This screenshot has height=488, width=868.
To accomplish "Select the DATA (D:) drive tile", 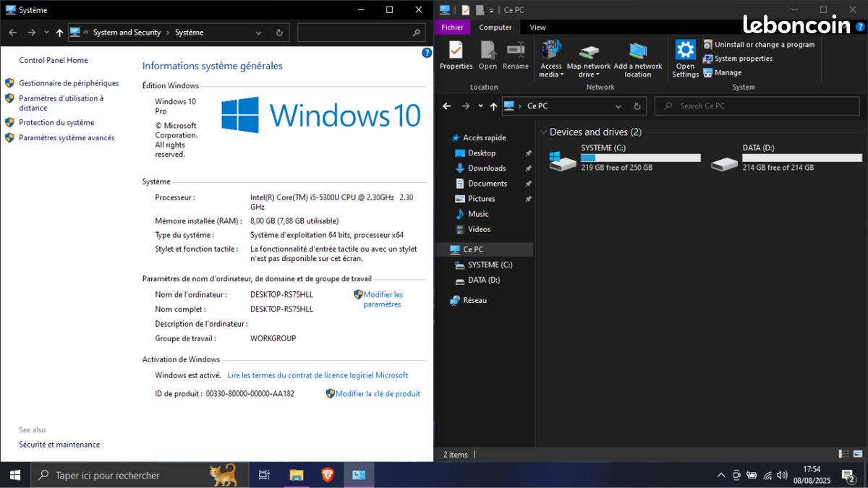I will point(786,158).
